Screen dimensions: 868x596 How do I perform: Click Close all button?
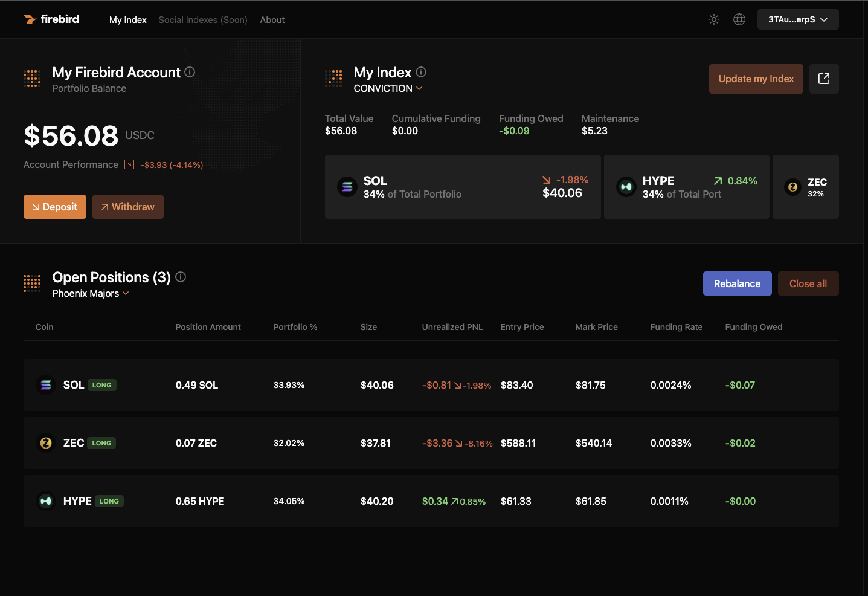(x=808, y=283)
